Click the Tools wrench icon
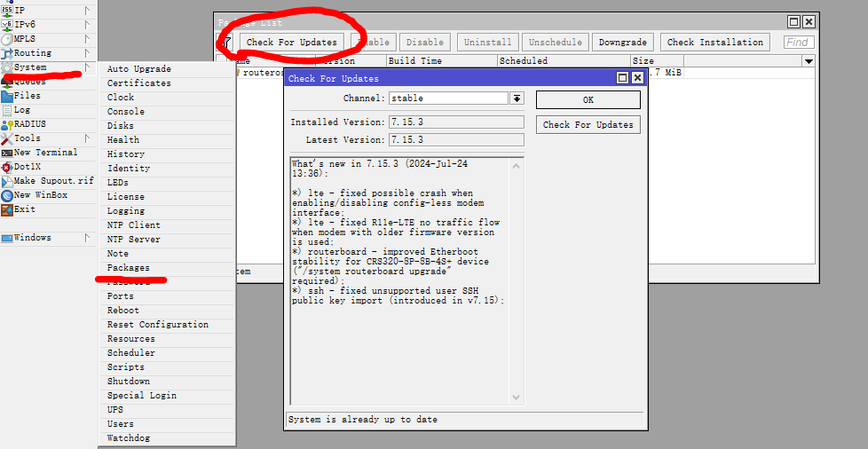868x449 pixels. point(6,138)
